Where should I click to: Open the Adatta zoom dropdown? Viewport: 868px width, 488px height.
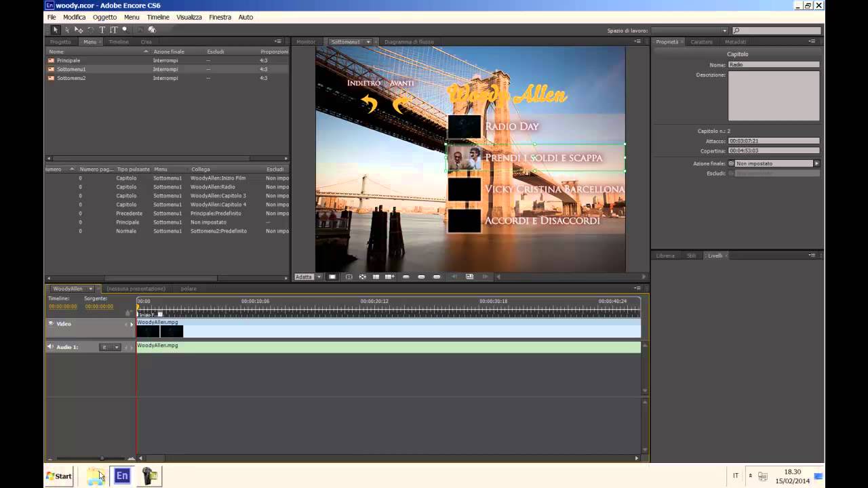click(319, 277)
